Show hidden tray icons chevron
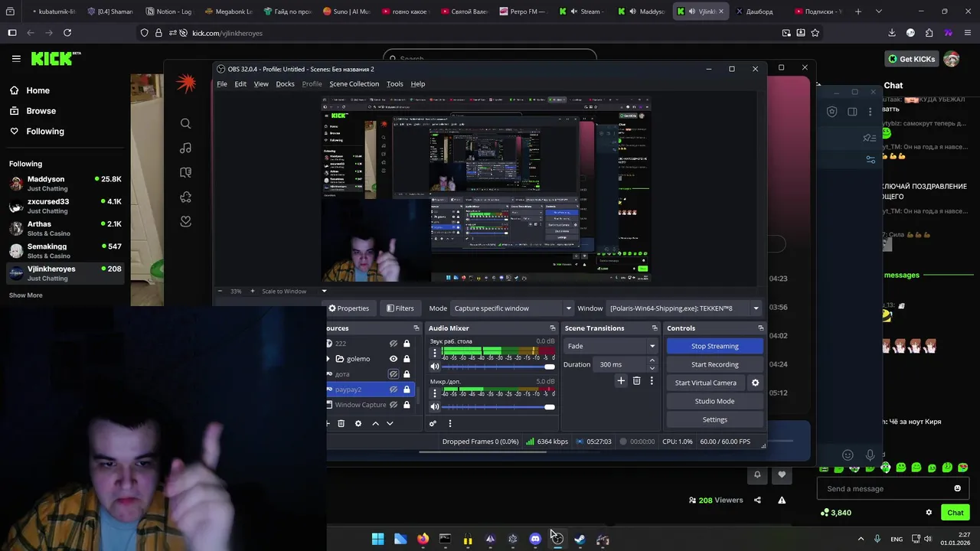 pos(861,539)
